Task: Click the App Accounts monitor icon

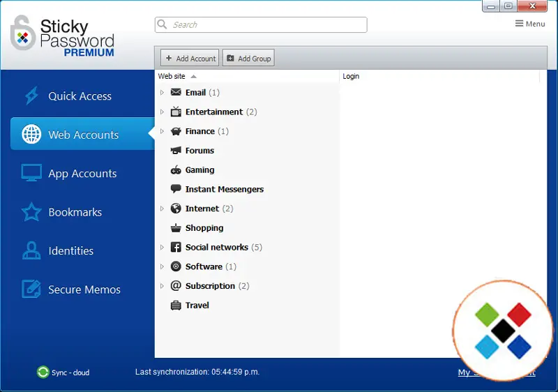Action: tap(31, 173)
